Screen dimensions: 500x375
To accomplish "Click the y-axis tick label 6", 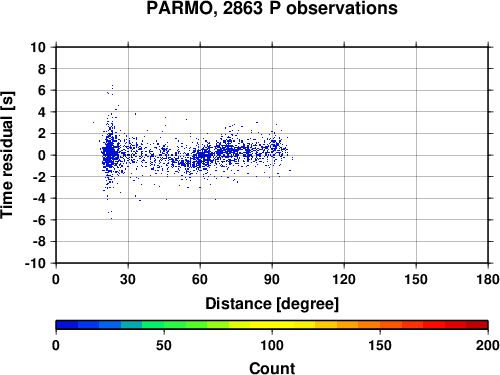I will [x=42, y=90].
